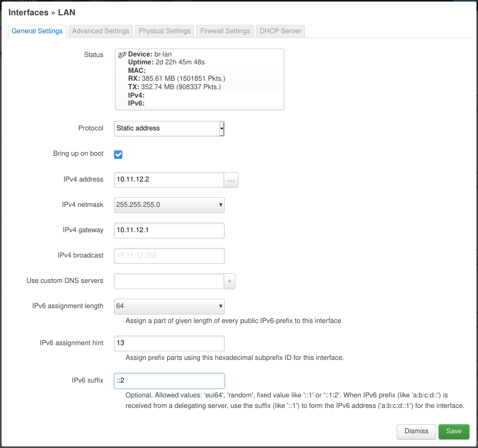
Task: Click the custom DNS servers text field
Action: 169,281
